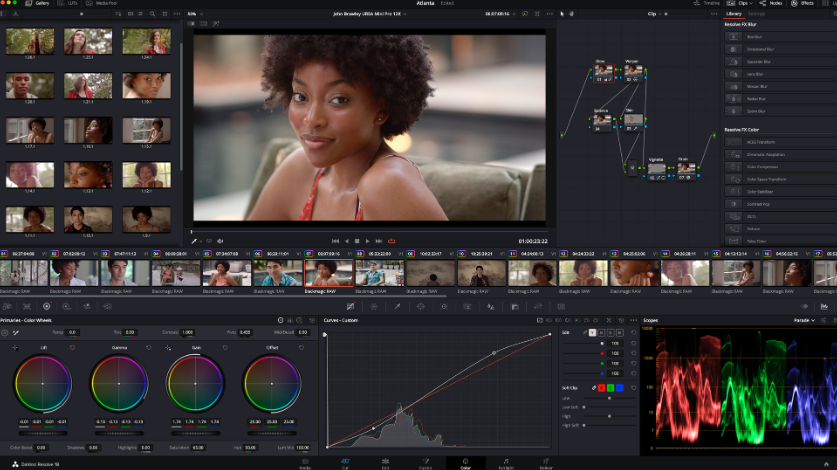The image size is (837, 470).
Task: Go to the Edit page
Action: (385, 463)
